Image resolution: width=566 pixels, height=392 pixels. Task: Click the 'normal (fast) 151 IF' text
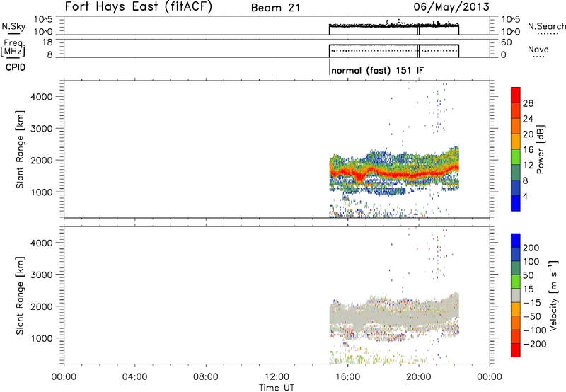pyautogui.click(x=377, y=70)
